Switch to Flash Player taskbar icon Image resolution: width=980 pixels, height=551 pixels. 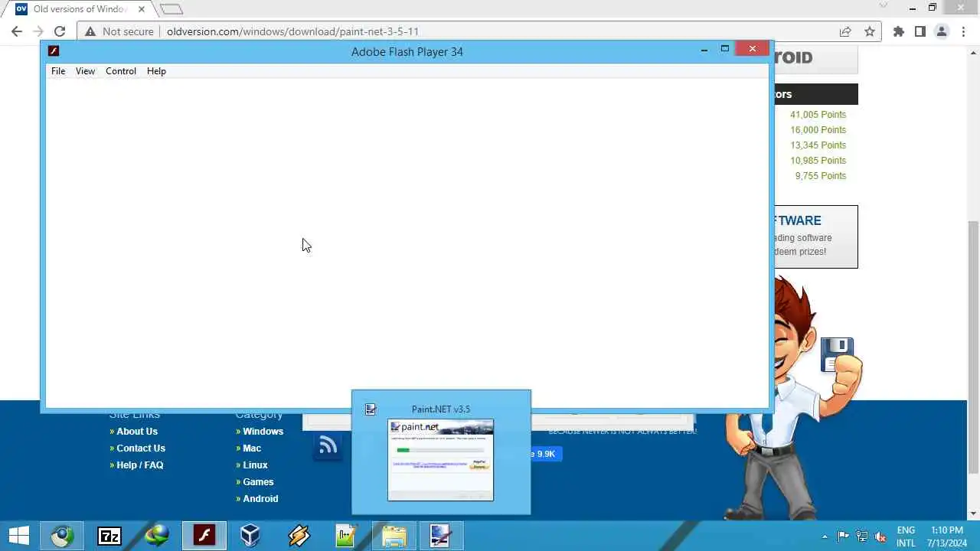[x=204, y=536]
